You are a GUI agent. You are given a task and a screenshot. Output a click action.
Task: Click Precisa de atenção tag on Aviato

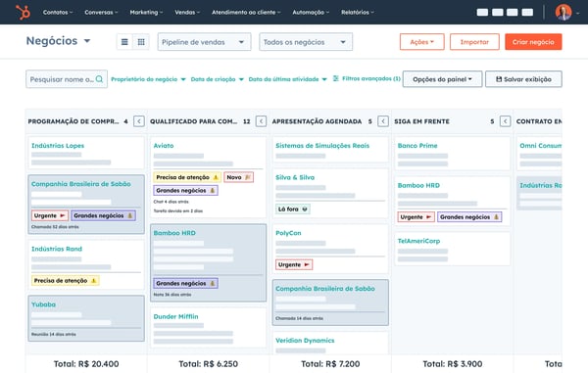point(187,177)
